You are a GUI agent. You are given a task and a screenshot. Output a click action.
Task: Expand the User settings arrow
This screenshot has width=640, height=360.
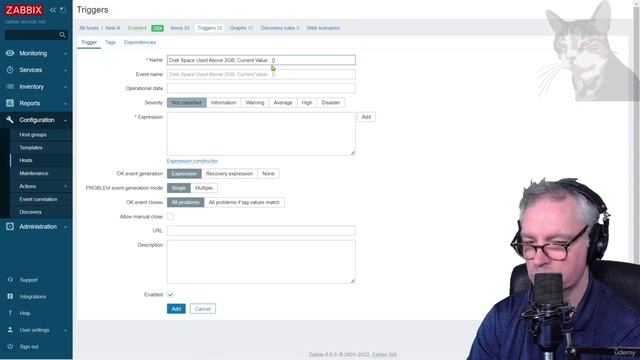click(65, 330)
